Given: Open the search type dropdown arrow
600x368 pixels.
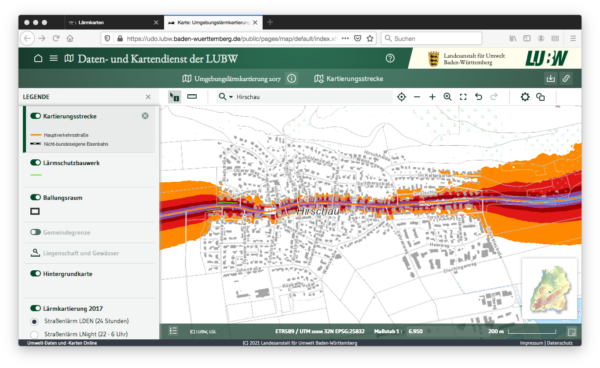Looking at the screenshot, I should pos(231,97).
